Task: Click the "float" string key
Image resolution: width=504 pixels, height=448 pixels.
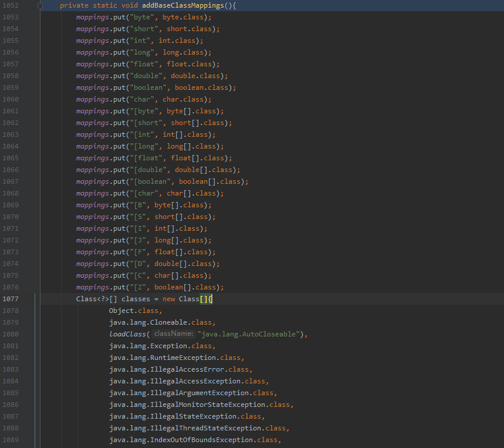Action: point(144,65)
